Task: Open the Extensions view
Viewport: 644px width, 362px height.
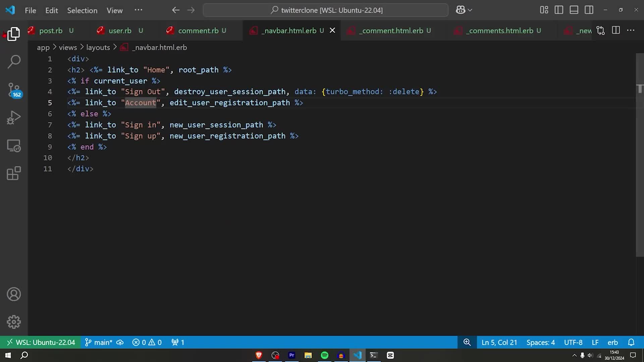Action: pos(14,173)
